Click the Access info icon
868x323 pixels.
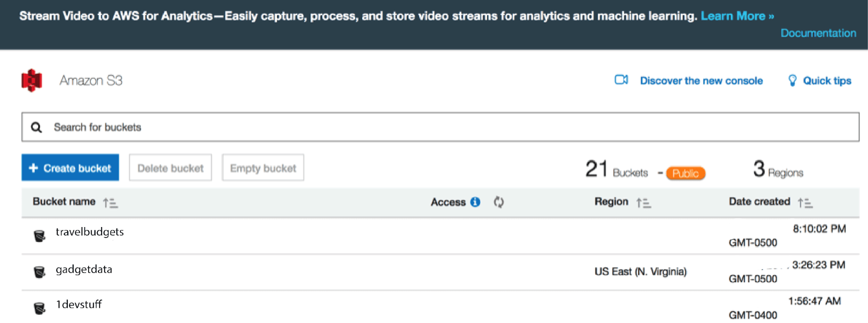475,202
